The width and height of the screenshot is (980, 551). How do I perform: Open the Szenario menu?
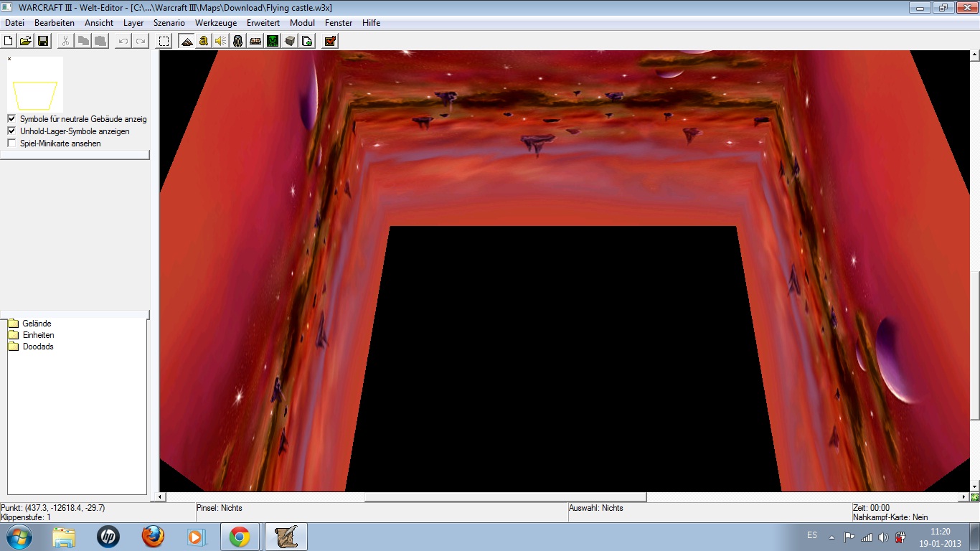pos(169,23)
